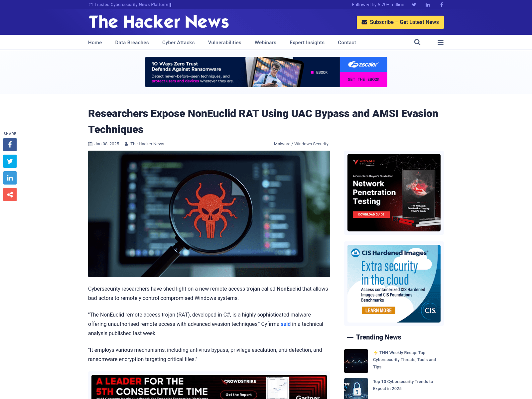Viewport: 532px width, 399px height.
Task: Open the Twitter profile icon in header
Action: point(414,5)
